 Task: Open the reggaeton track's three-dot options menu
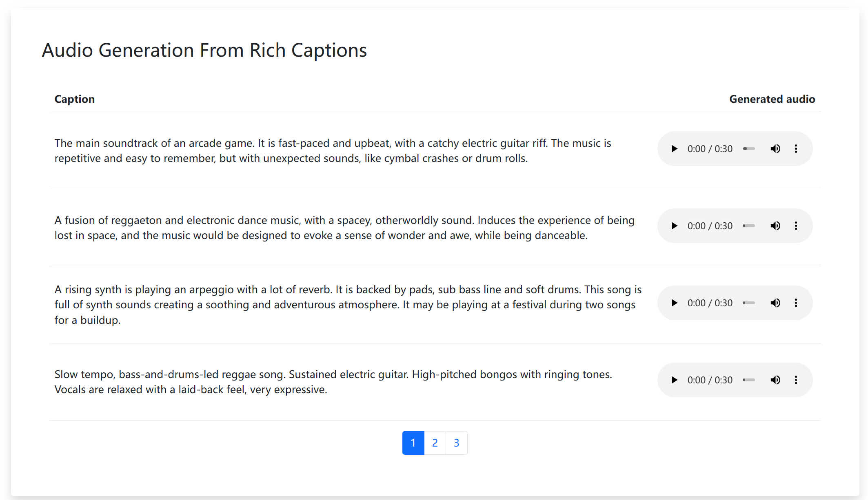point(796,226)
